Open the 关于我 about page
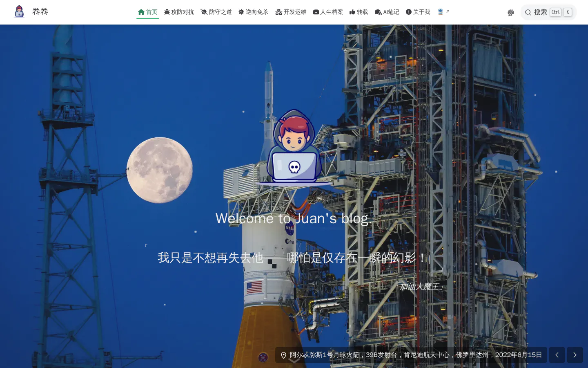The image size is (588, 368). coord(418,12)
